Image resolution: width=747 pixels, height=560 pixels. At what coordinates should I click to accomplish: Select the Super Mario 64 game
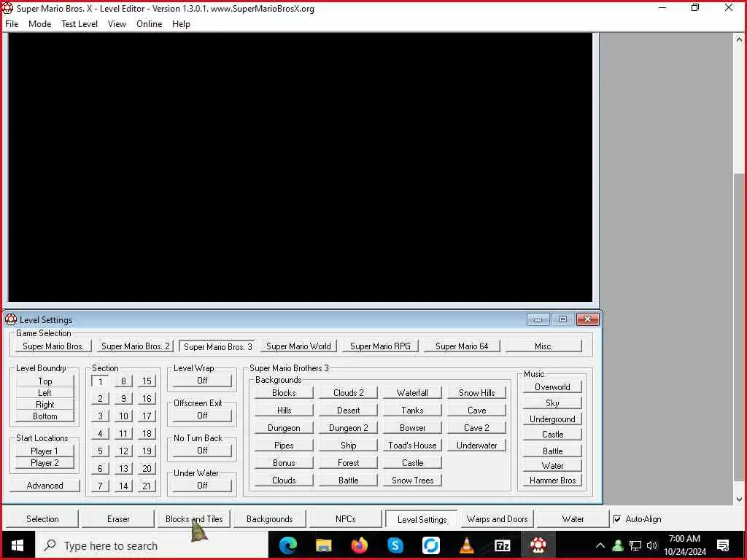[462, 346]
